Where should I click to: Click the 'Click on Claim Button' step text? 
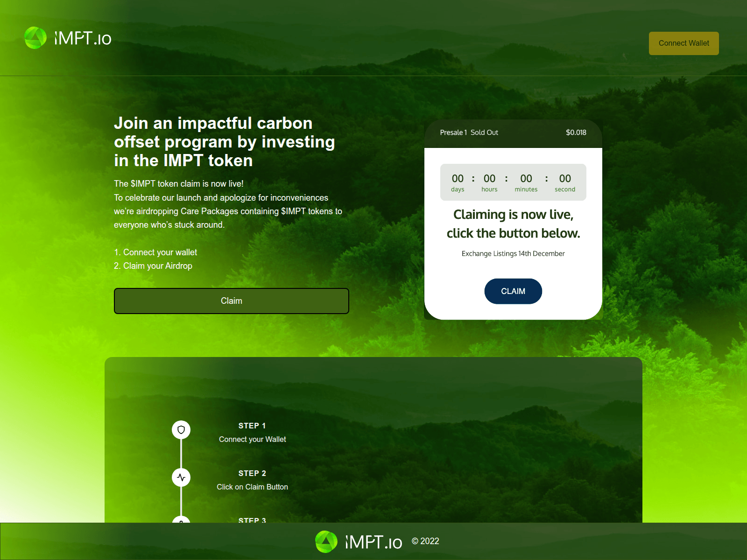point(252,487)
